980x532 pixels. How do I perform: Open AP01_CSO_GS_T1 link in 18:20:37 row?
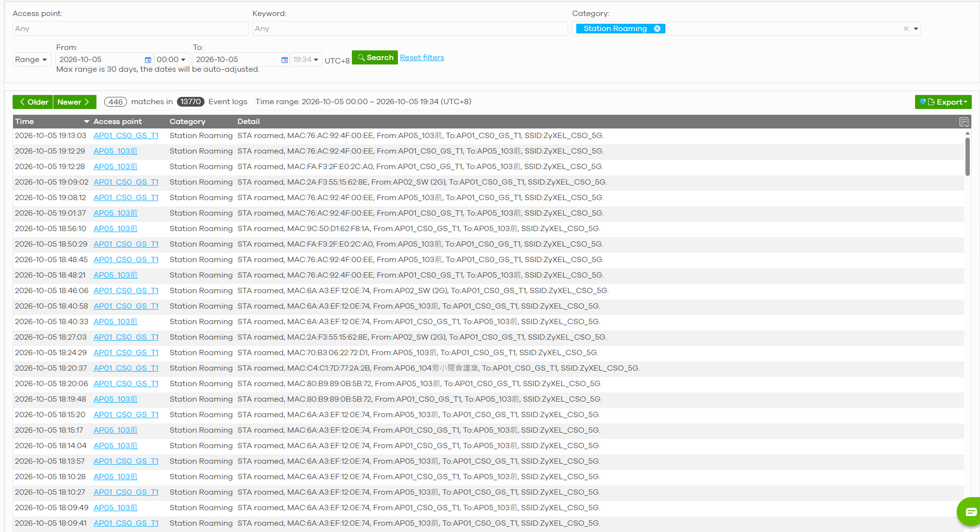[126, 368]
